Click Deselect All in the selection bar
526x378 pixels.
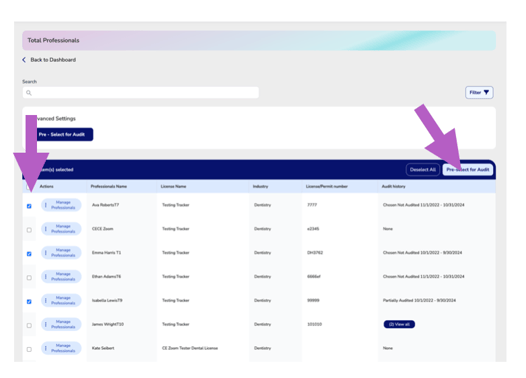pos(423,169)
